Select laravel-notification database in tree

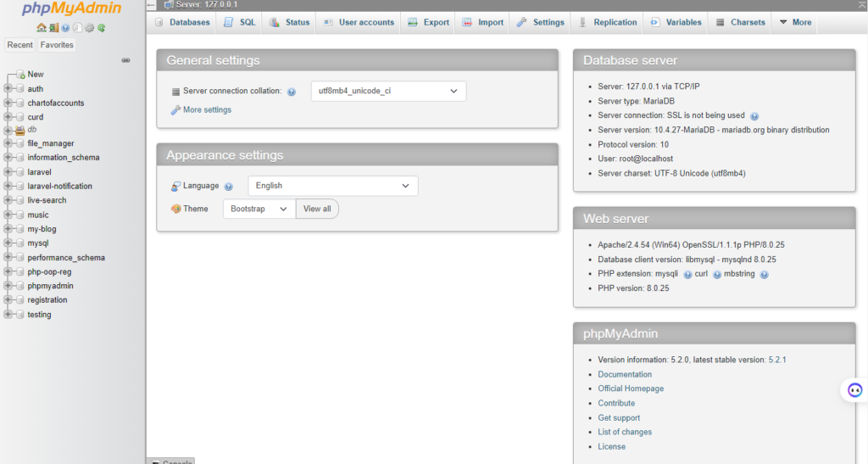pos(60,187)
